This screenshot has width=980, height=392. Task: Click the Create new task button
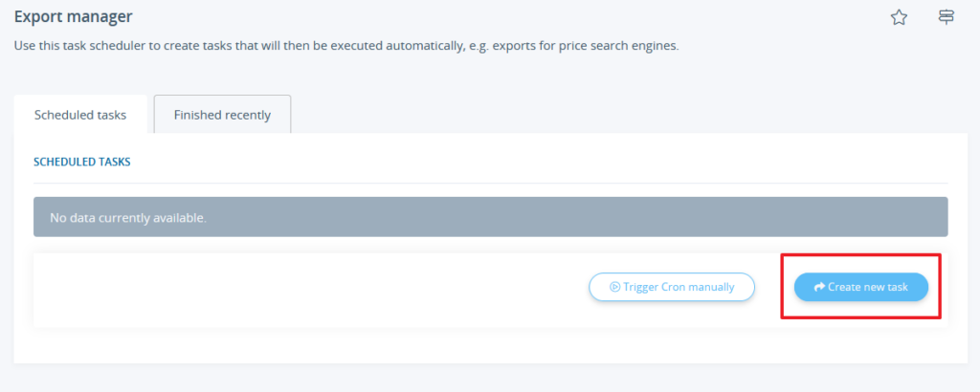click(860, 287)
